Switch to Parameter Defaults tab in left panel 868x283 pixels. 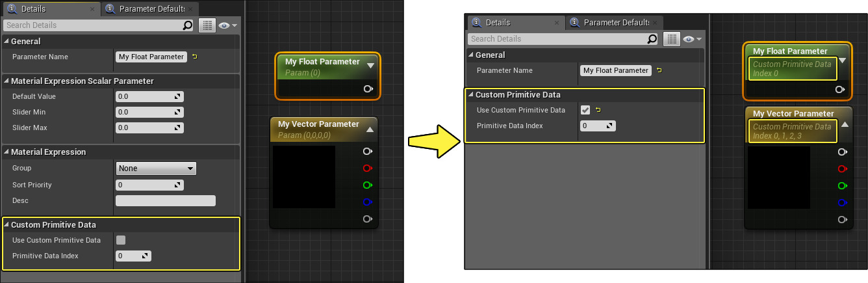[149, 9]
